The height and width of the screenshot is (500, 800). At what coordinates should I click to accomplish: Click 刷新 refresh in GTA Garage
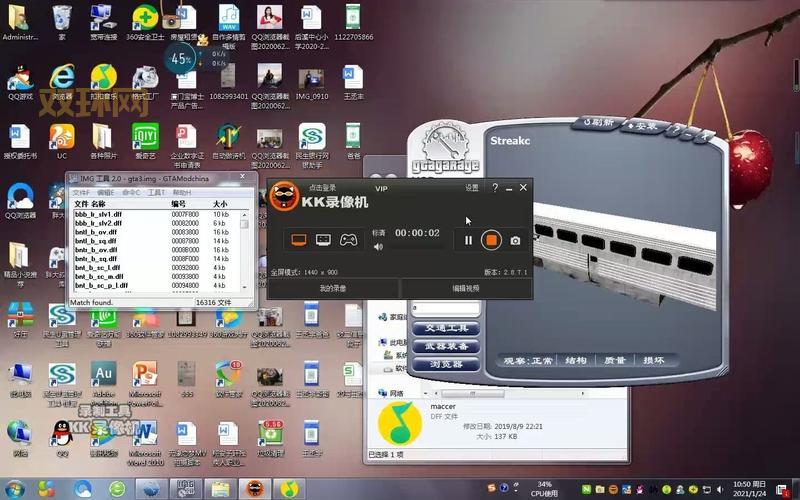coord(600,123)
